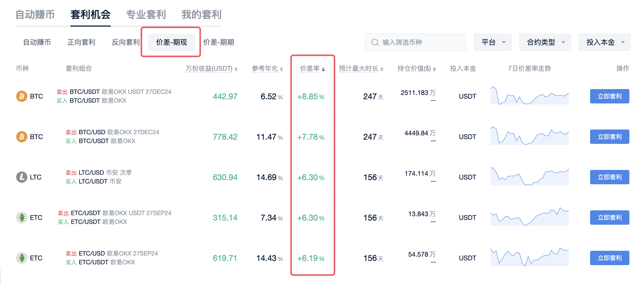Click 立即套利 for ETC 619.71 row
Screen dimensions: 644x284
pyautogui.click(x=610, y=258)
